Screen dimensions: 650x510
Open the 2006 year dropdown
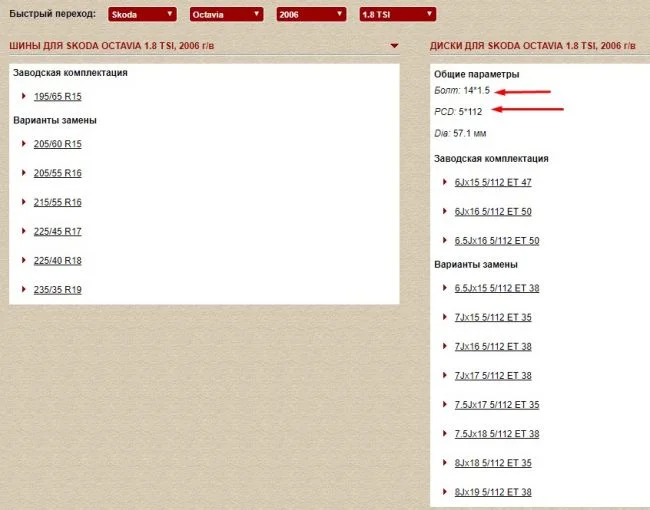(x=311, y=14)
